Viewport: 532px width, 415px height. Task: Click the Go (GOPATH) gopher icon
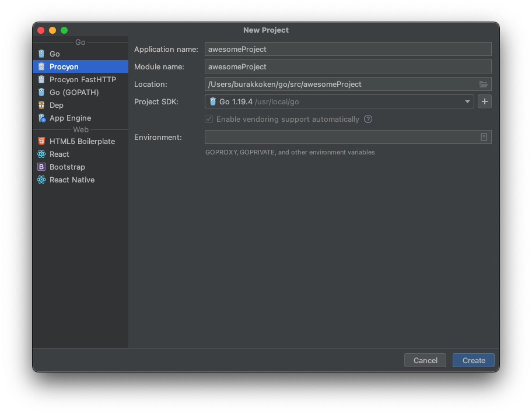tap(41, 93)
